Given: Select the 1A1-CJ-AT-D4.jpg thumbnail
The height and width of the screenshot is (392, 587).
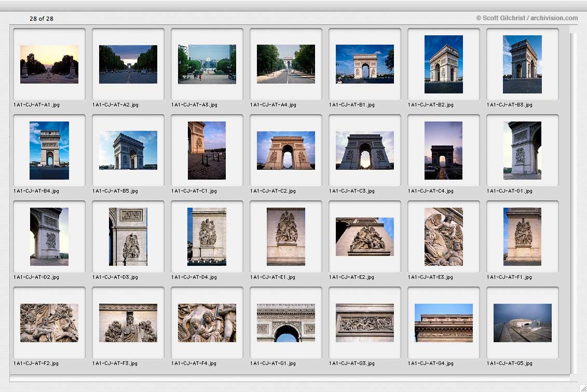Looking at the screenshot, I should point(207,237).
